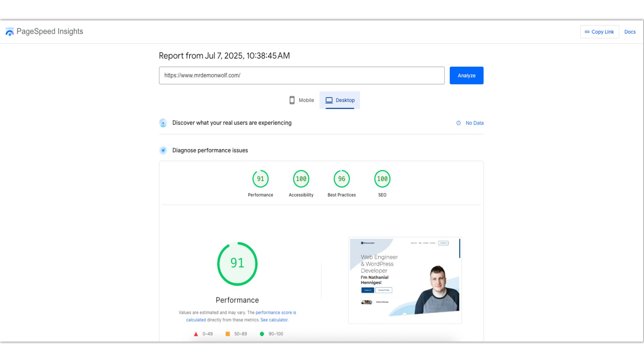This screenshot has height=362, width=644.
Task: Click the website screenshot thumbnail
Action: 405,280
